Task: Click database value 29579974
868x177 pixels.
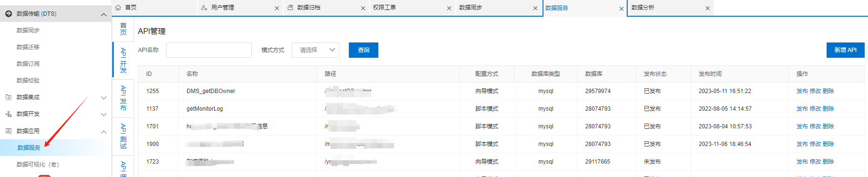Action: (598, 91)
